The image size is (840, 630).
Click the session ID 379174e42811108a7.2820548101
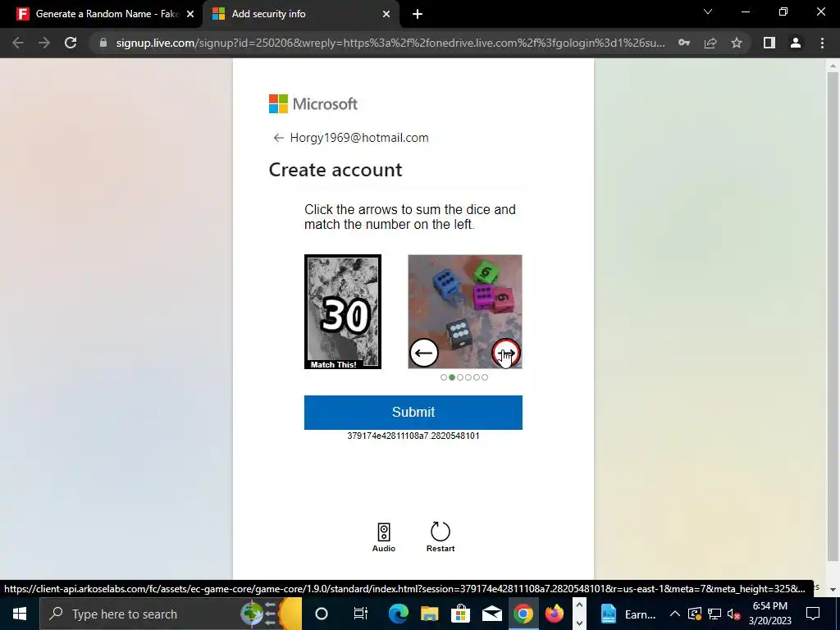tap(413, 436)
